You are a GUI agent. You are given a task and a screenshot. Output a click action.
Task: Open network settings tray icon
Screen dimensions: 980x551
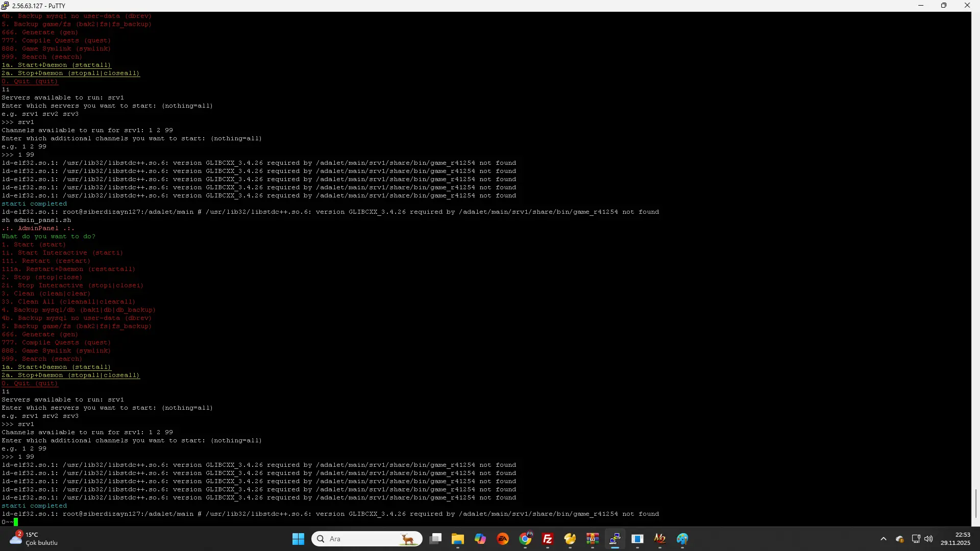pyautogui.click(x=916, y=539)
